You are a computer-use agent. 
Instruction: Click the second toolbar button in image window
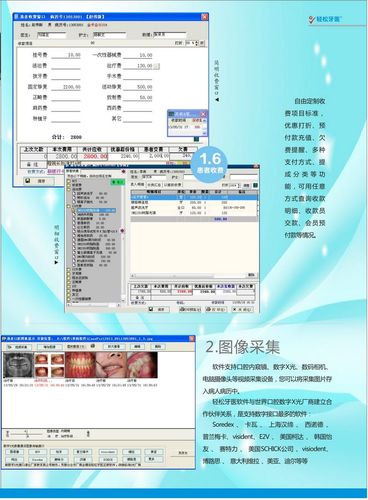coord(50,347)
